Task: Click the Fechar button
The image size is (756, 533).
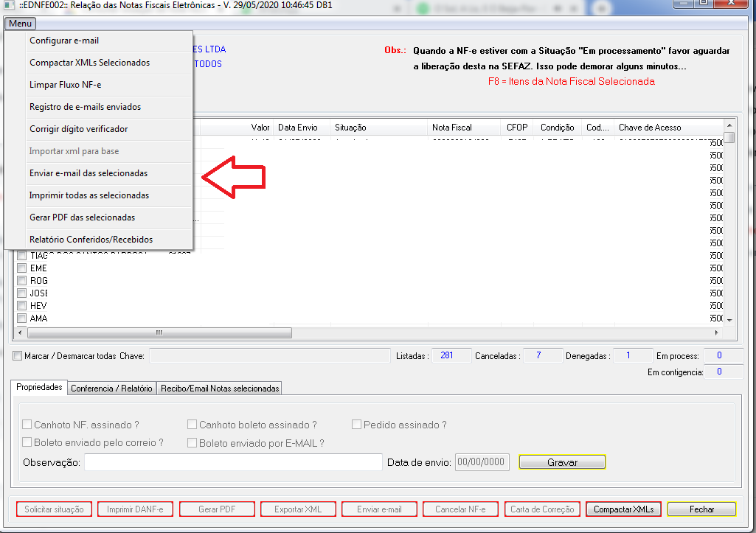Action: (x=701, y=509)
